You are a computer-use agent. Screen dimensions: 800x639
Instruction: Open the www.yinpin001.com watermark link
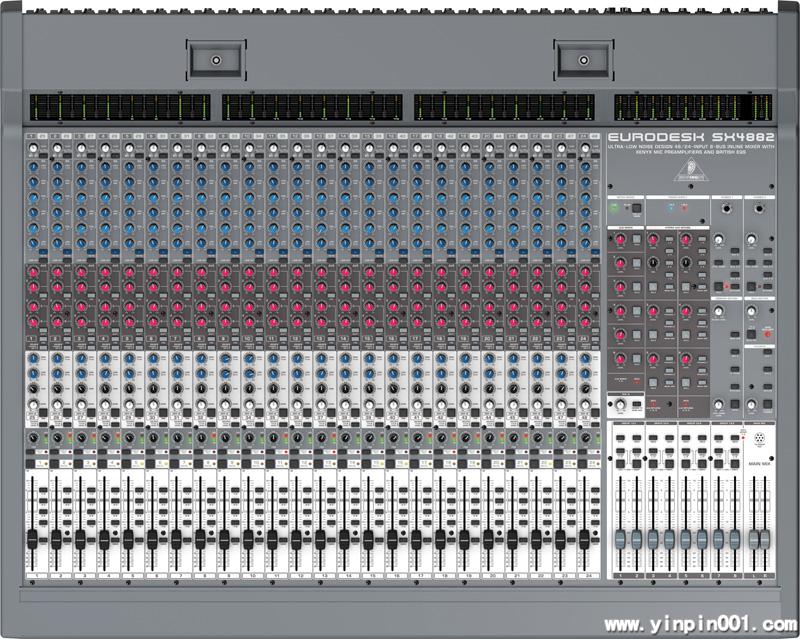pos(699,620)
